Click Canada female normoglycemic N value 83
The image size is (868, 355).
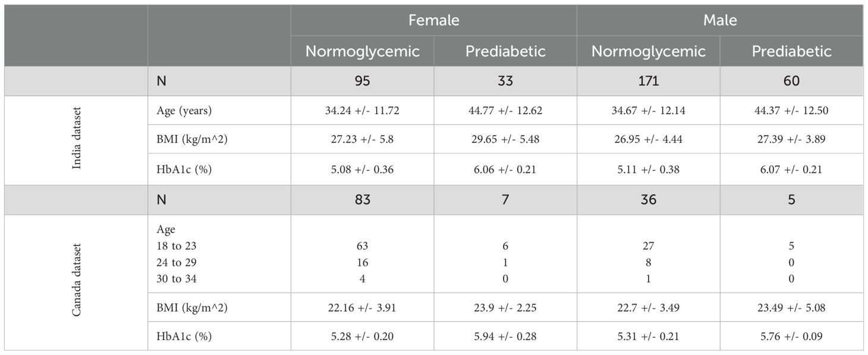(362, 200)
